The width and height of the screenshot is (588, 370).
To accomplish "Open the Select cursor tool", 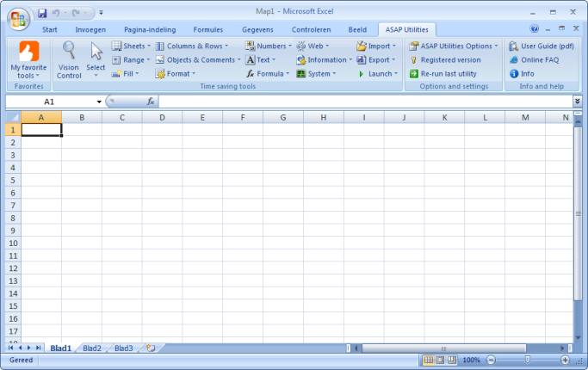I will click(96, 60).
